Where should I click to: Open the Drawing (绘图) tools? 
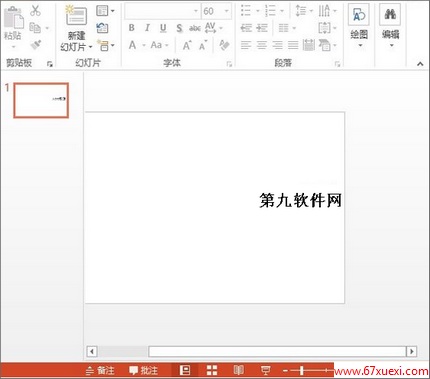click(359, 26)
